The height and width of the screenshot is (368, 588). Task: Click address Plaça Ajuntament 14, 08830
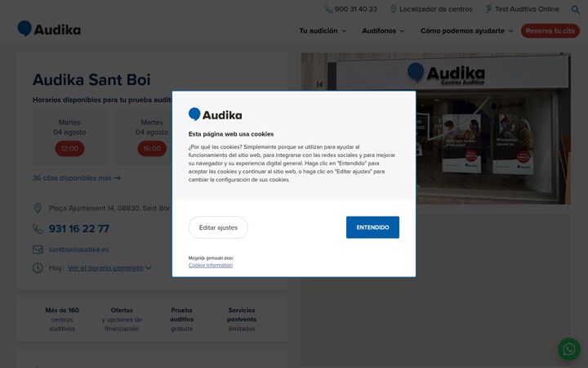109,208
